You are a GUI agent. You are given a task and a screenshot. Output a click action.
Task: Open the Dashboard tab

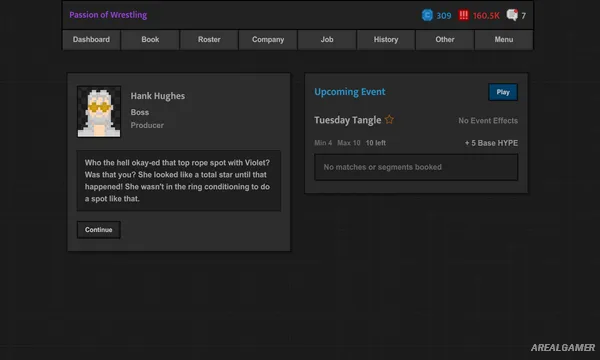(91, 40)
